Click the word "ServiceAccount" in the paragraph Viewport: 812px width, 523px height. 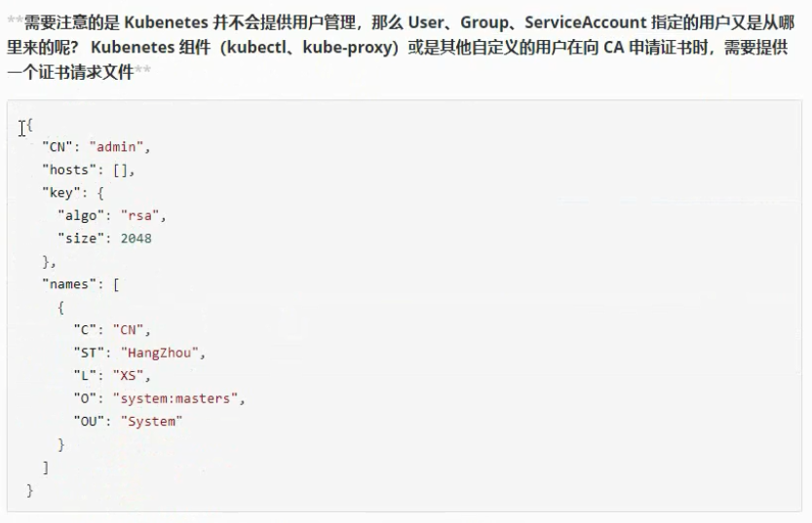click(x=577, y=23)
